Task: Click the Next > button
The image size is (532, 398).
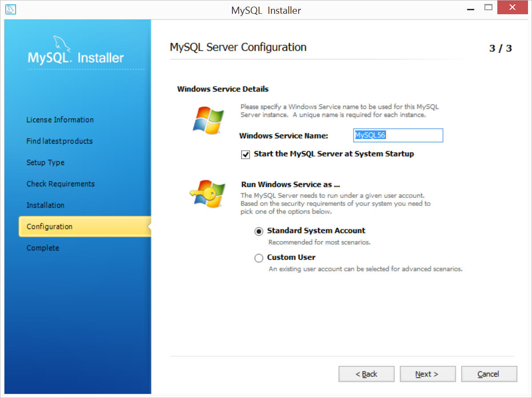Action: tap(428, 374)
